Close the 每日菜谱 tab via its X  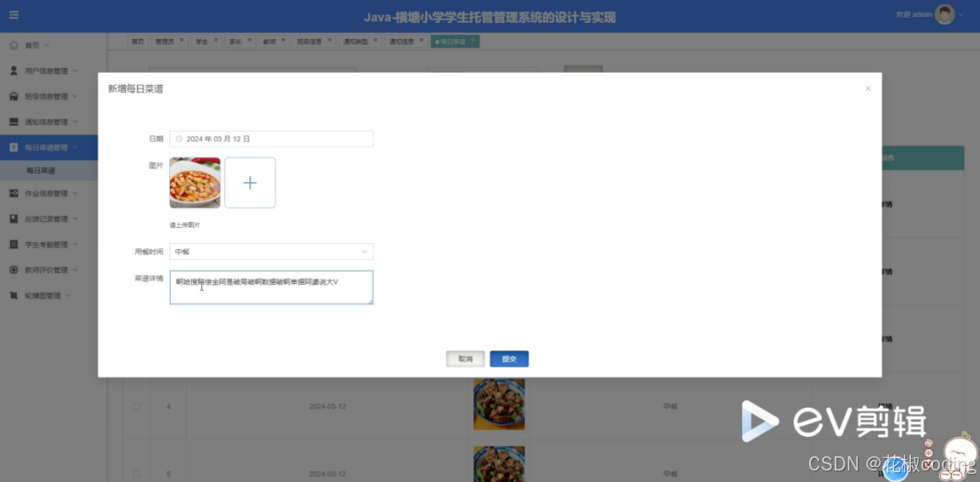coord(473,40)
